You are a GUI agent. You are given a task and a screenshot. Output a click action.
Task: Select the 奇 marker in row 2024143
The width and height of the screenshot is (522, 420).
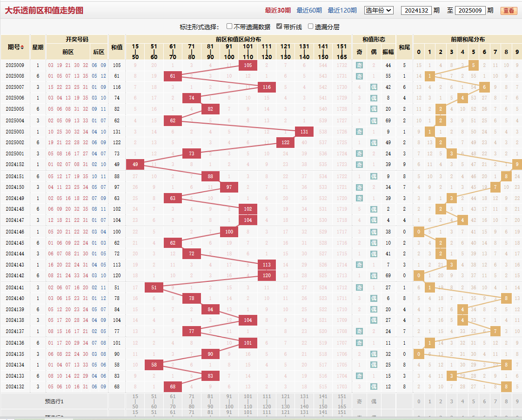(x=359, y=265)
